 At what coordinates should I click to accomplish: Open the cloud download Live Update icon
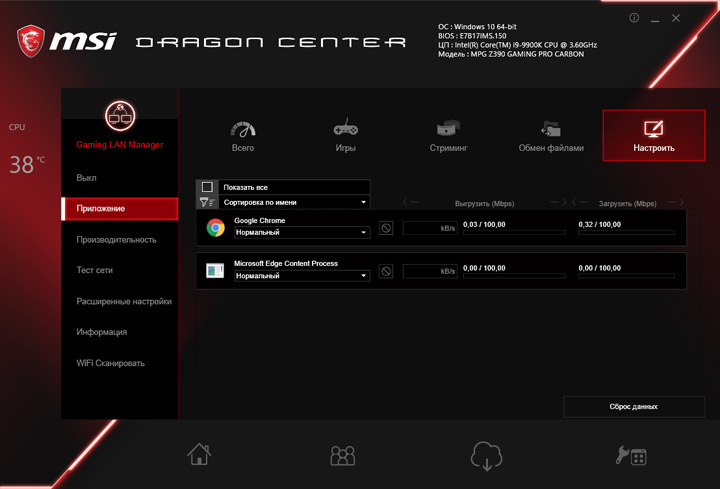click(x=486, y=455)
